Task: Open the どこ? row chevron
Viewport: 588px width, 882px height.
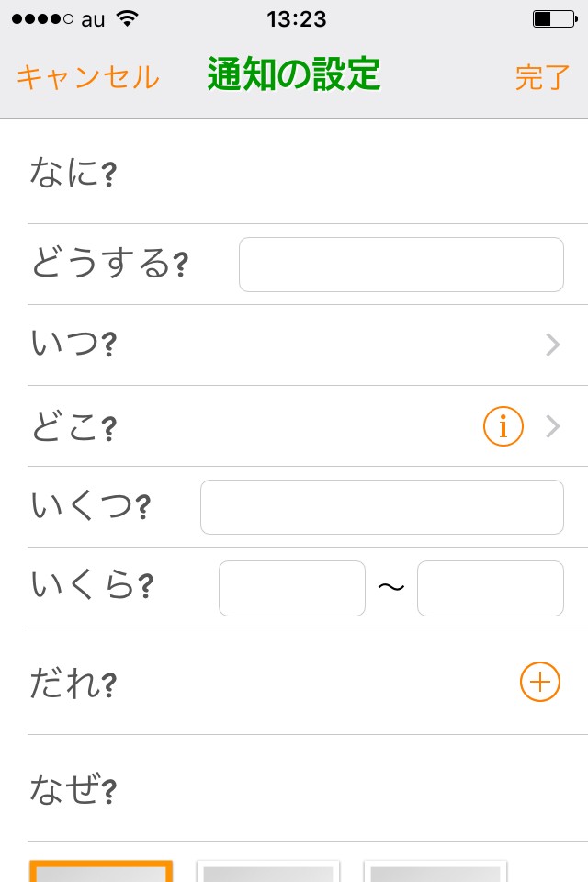Action: coord(552,426)
